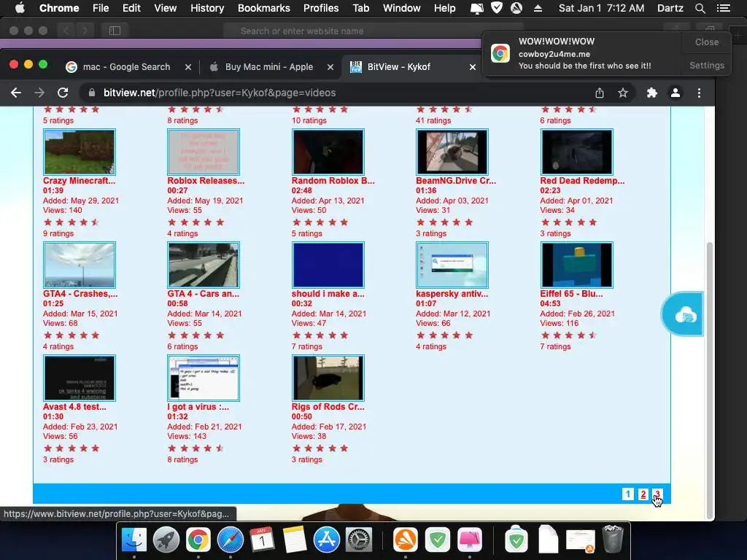Open the Chrome extensions puzzle icon
Screen dimensions: 747x560
651,93
